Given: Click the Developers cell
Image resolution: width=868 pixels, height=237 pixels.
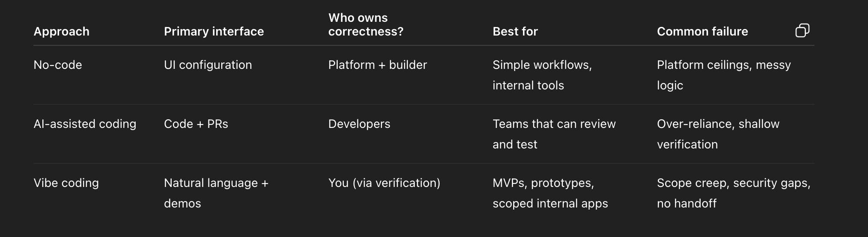Looking at the screenshot, I should point(359,124).
